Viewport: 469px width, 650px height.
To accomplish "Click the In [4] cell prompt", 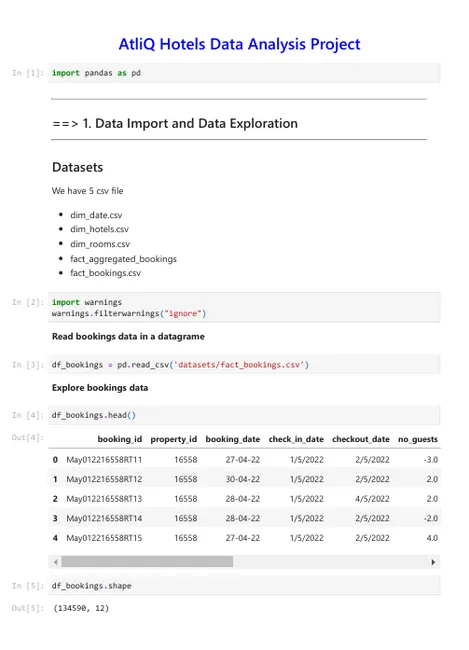I will tap(28, 415).
